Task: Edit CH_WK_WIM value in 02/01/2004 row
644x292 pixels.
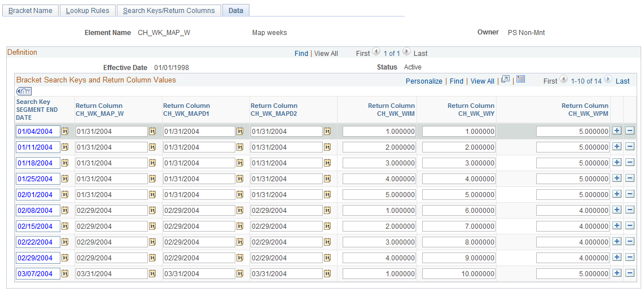Action: point(379,194)
